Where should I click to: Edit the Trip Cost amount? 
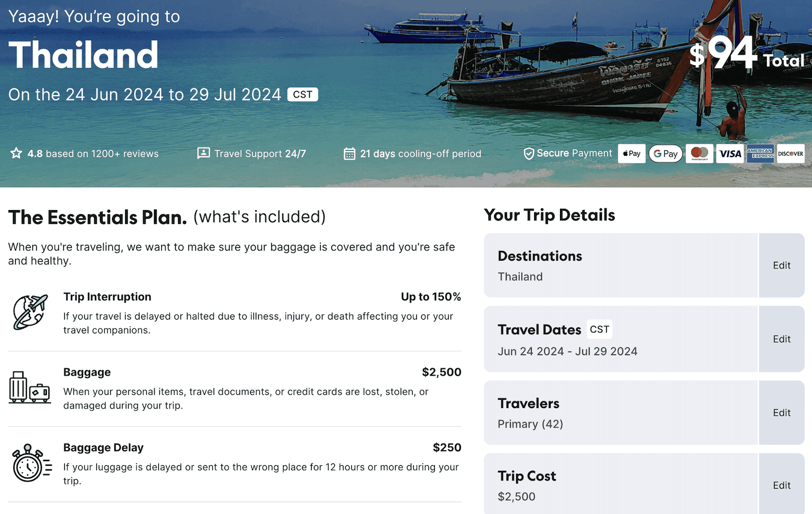[781, 485]
